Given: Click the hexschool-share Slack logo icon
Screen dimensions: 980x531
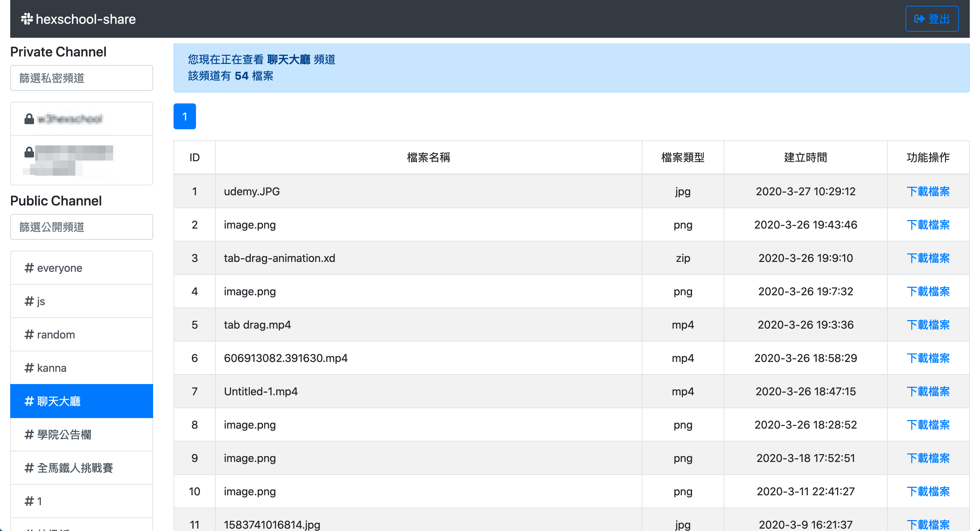Looking at the screenshot, I should pyautogui.click(x=27, y=19).
